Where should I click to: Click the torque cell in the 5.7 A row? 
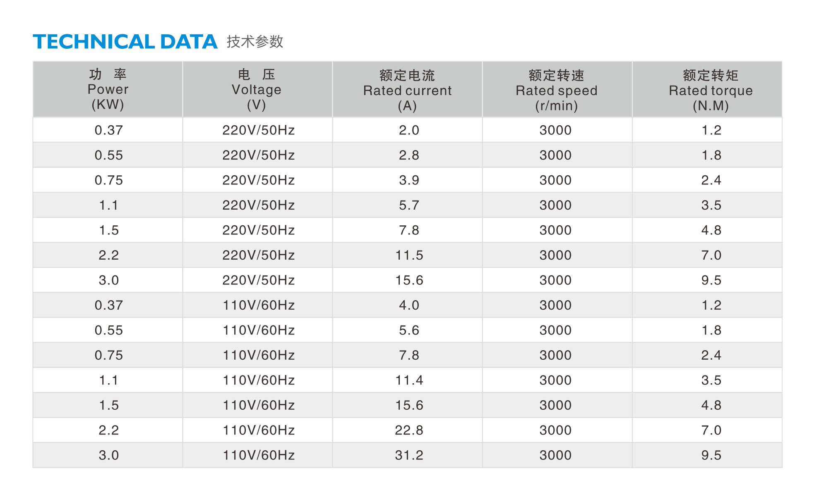[707, 205]
